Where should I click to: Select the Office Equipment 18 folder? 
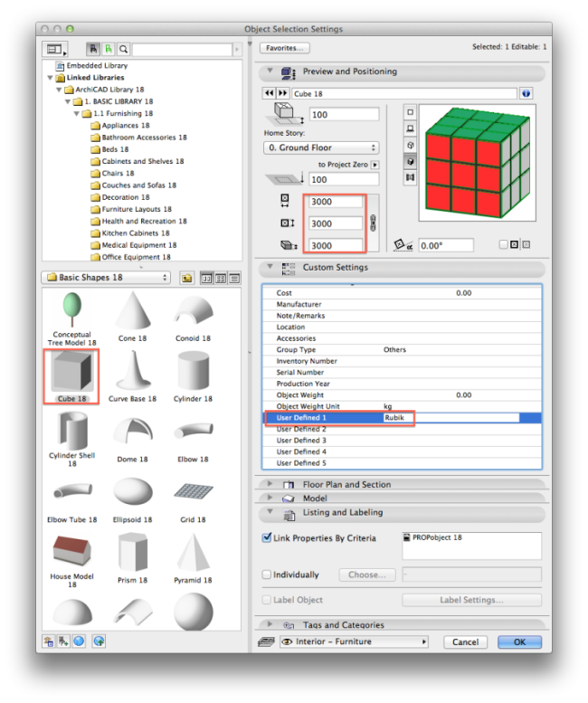coord(130,257)
